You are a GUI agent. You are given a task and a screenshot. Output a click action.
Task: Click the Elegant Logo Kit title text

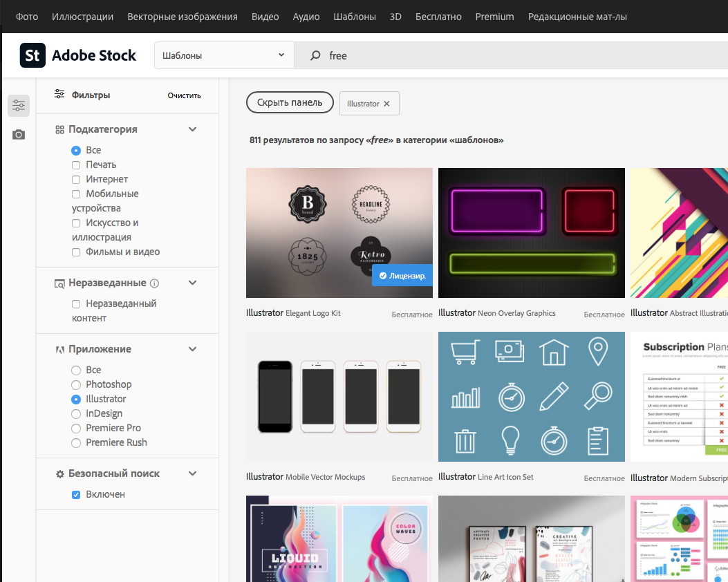(313, 313)
